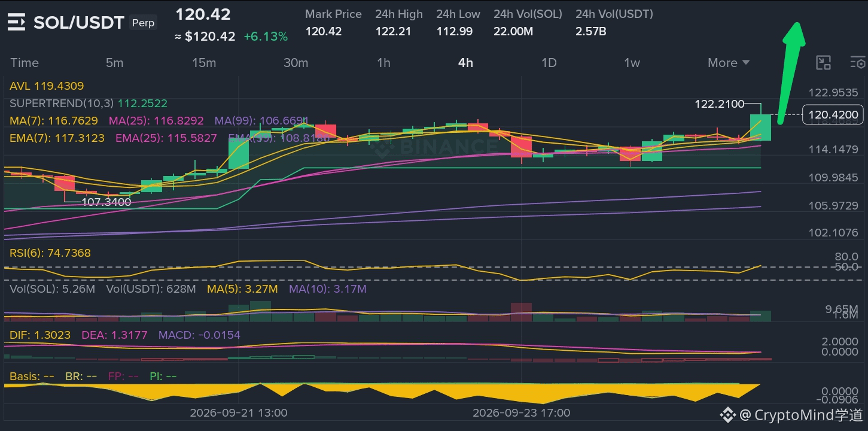Viewport: 868px width, 431px height.
Task: Select the 5m timeframe
Action: (114, 63)
